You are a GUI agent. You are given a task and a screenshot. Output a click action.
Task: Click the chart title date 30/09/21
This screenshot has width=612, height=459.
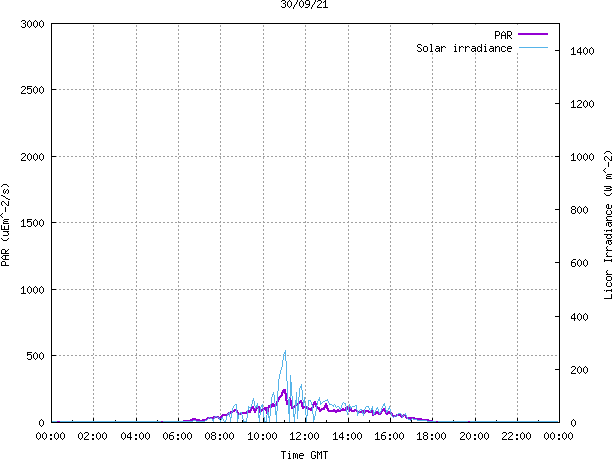pos(304,5)
